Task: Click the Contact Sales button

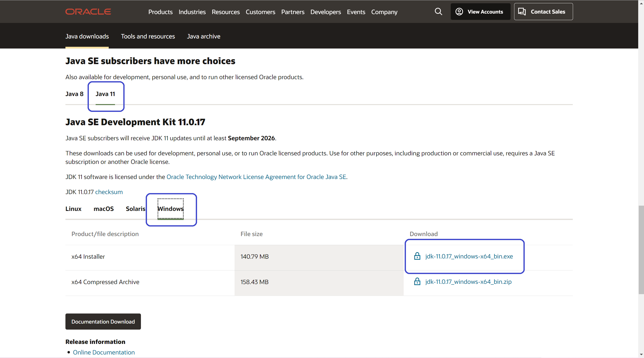Action: coord(543,12)
